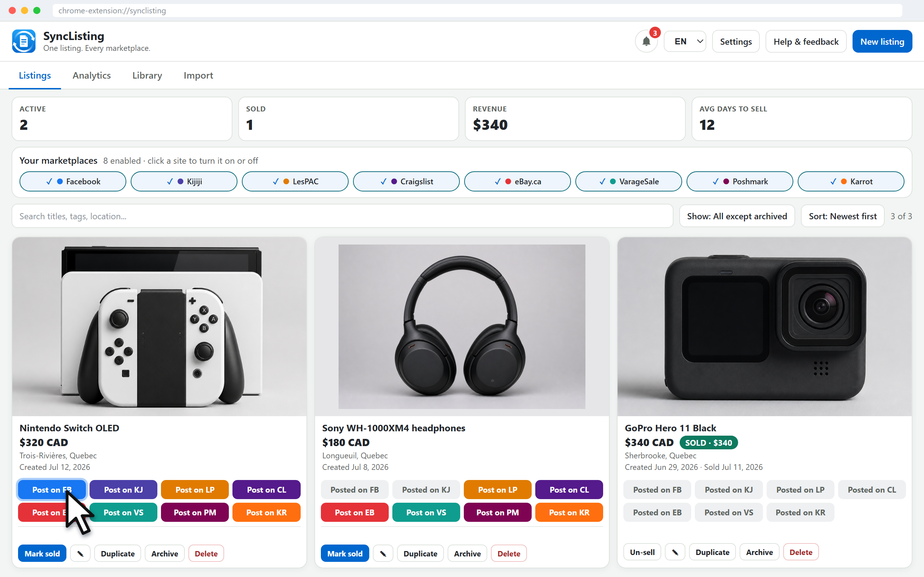This screenshot has width=924, height=577.
Task: Click the orange Post on LP button for Nintendo Switch
Action: [x=195, y=490]
